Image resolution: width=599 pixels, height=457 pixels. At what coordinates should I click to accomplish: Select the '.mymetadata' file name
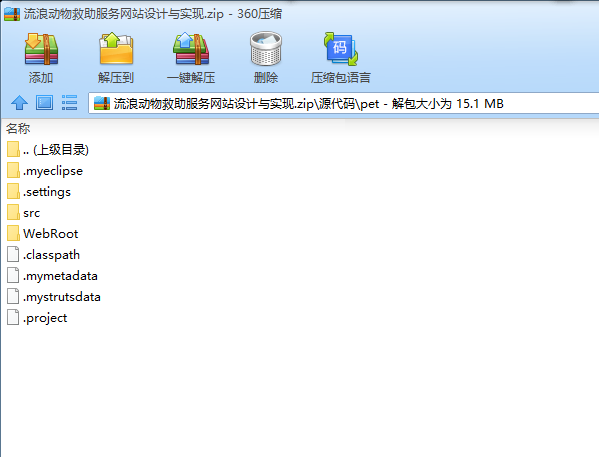point(60,276)
